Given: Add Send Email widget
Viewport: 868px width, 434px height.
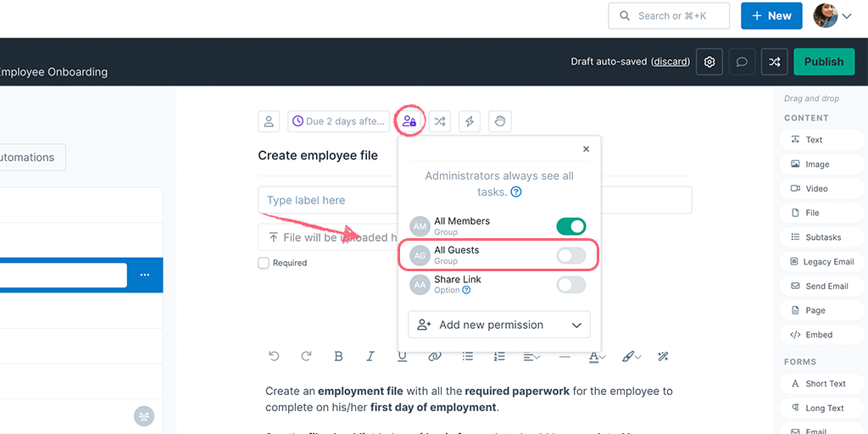Looking at the screenshot, I should 823,286.
